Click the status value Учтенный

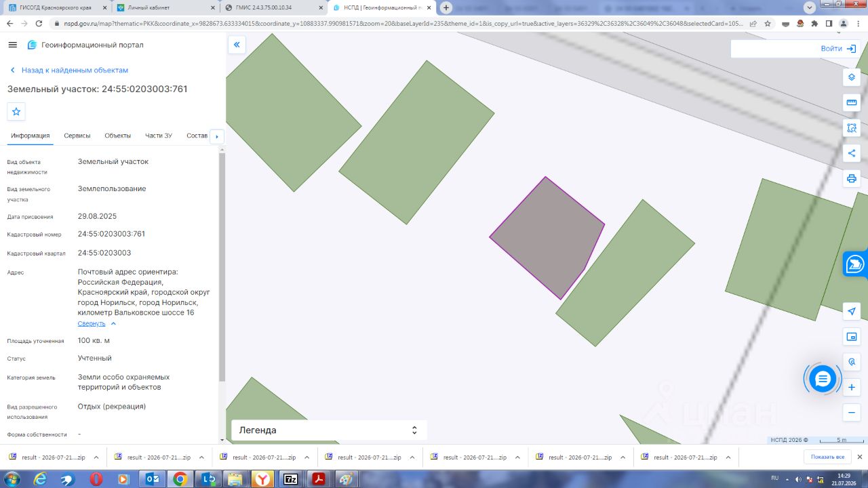(x=95, y=358)
